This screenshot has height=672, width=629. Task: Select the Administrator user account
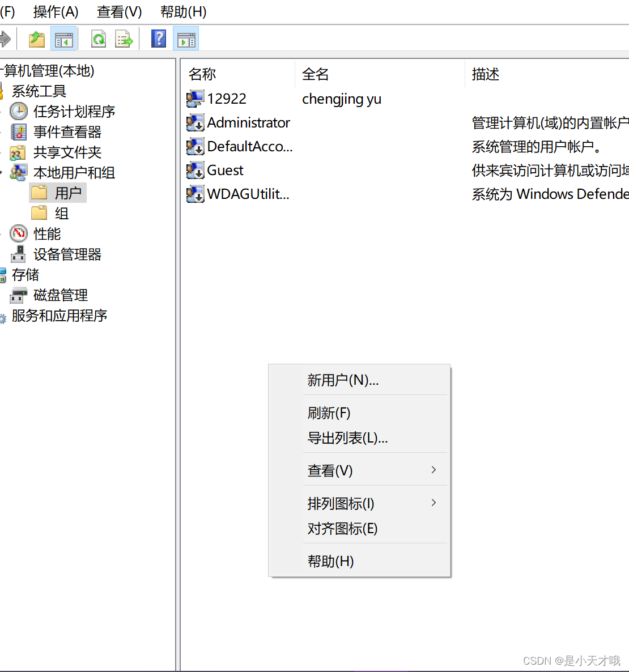pyautogui.click(x=248, y=122)
